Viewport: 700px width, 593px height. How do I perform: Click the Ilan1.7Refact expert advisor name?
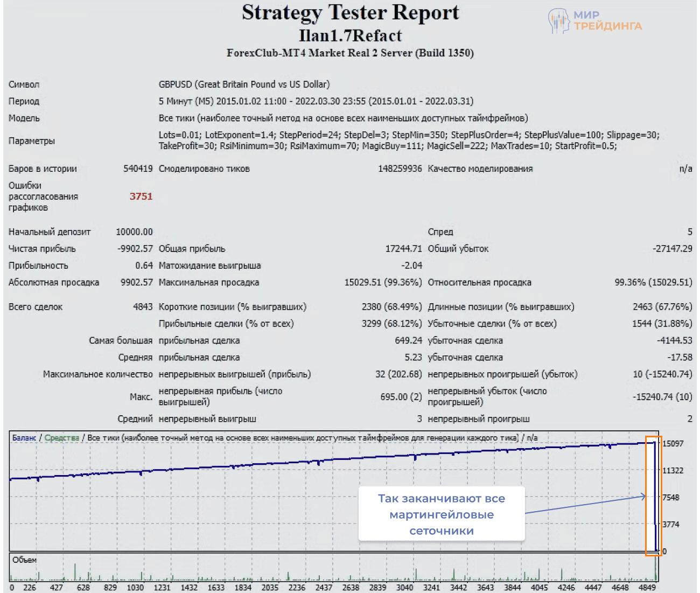[350, 36]
